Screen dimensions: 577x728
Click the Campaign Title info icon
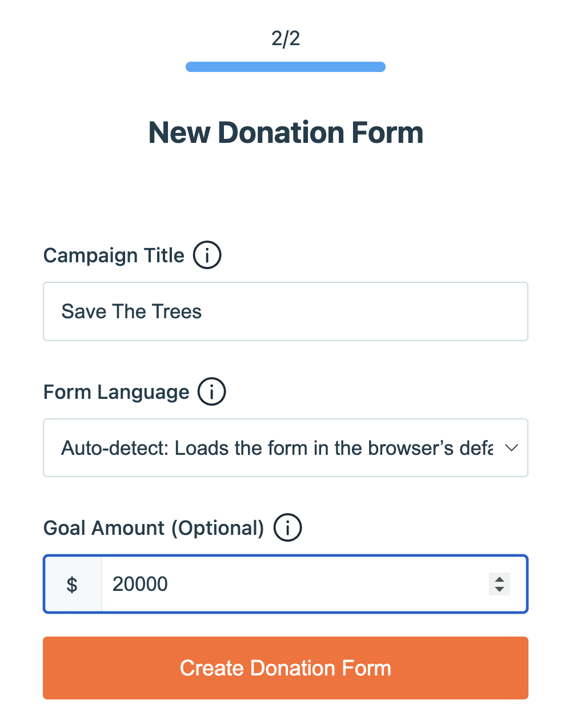207,255
